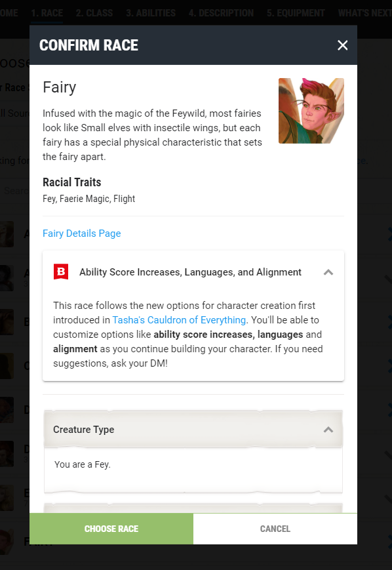The width and height of the screenshot is (392, 570).
Task: Click the Confirm Race dialog title bar
Action: coord(193,45)
